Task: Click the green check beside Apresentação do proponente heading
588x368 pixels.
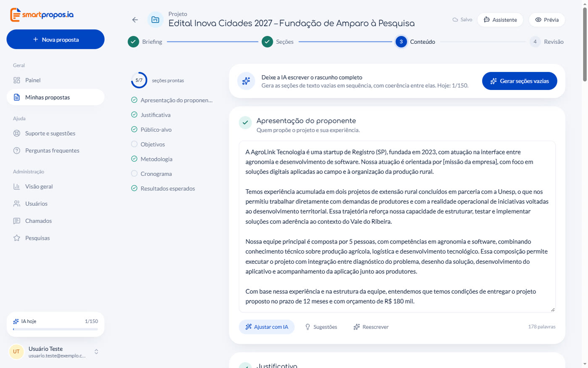Action: tap(245, 123)
